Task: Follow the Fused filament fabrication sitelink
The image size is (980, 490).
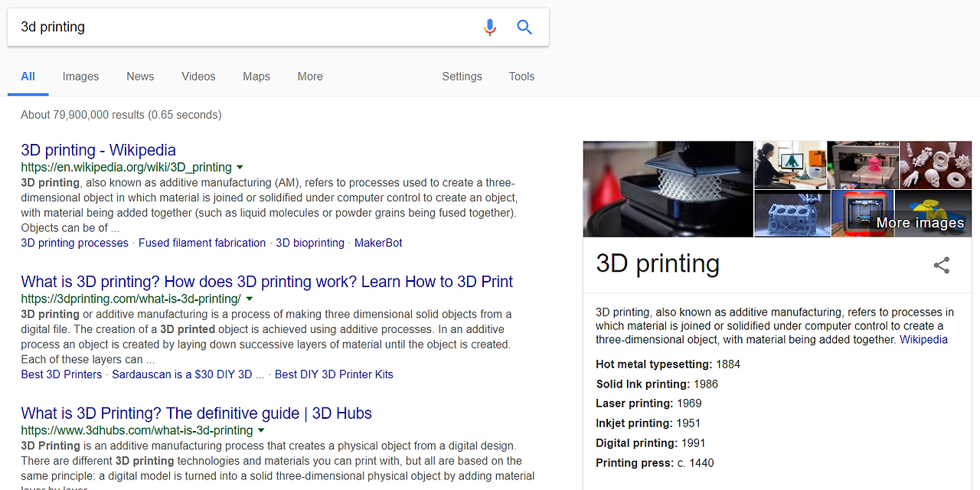Action: (x=201, y=243)
